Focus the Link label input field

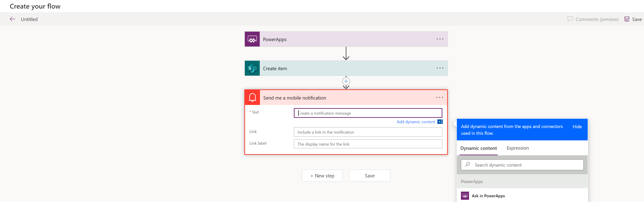pyautogui.click(x=368, y=144)
